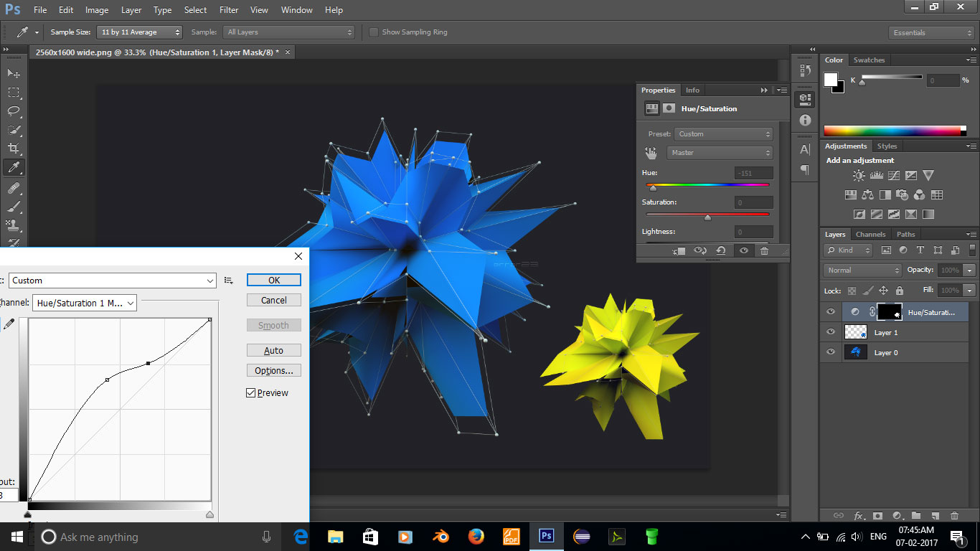Open the Sample All Layers dropdown
Screen dimensions: 980x551
click(x=289, y=32)
